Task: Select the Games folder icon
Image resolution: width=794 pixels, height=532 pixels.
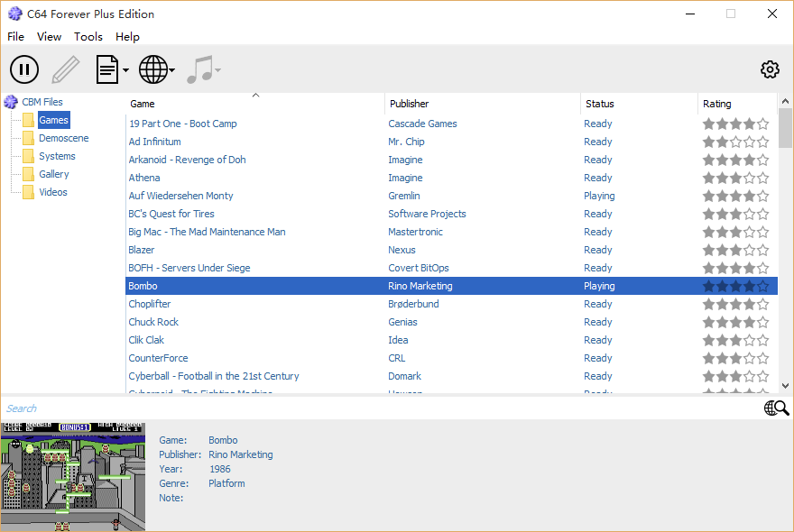Action: click(x=28, y=120)
